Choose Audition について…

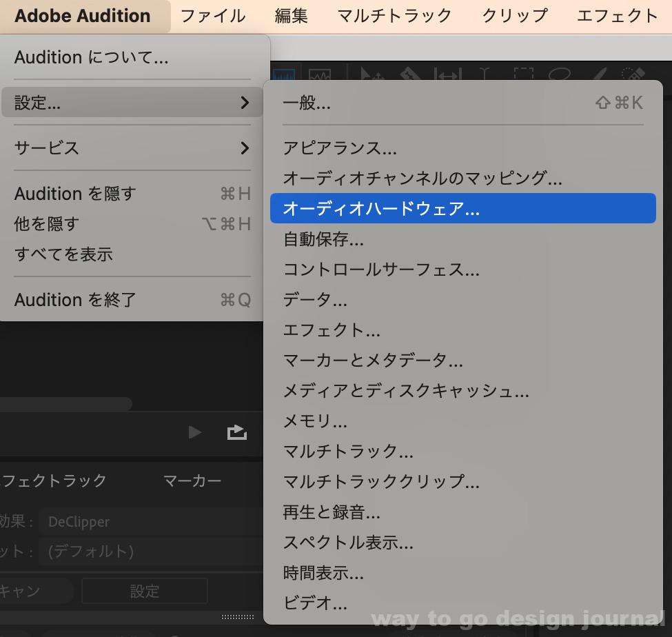pos(91,57)
